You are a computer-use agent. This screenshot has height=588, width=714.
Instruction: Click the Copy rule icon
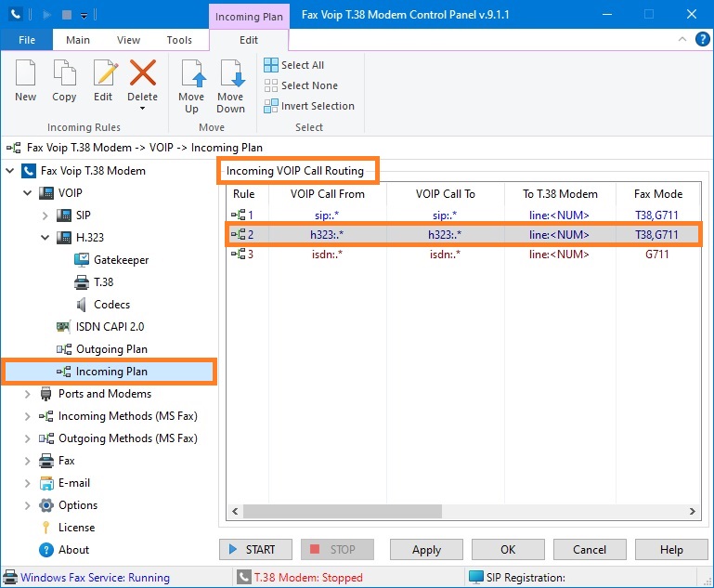tap(64, 72)
